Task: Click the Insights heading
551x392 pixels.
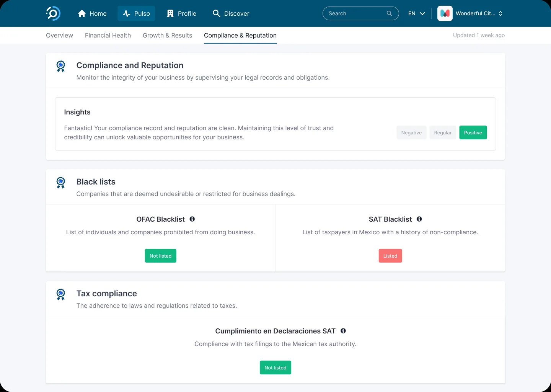Action: click(77, 112)
